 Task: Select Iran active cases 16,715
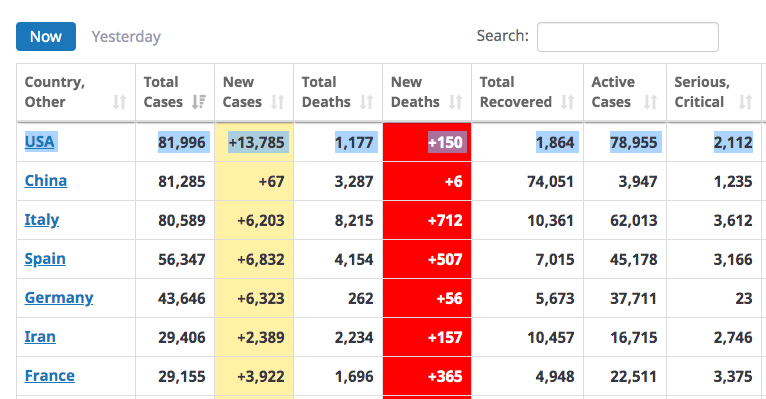point(634,337)
